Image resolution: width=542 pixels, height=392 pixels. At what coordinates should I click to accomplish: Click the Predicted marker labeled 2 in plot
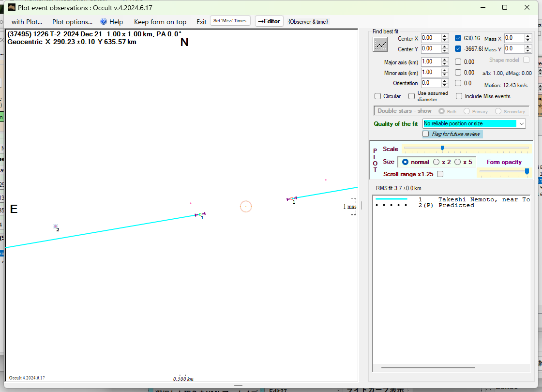(55, 226)
